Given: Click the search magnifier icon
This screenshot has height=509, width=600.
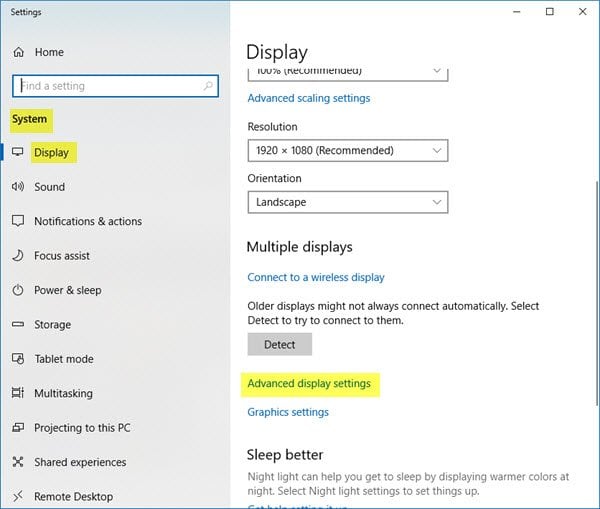Looking at the screenshot, I should 208,86.
